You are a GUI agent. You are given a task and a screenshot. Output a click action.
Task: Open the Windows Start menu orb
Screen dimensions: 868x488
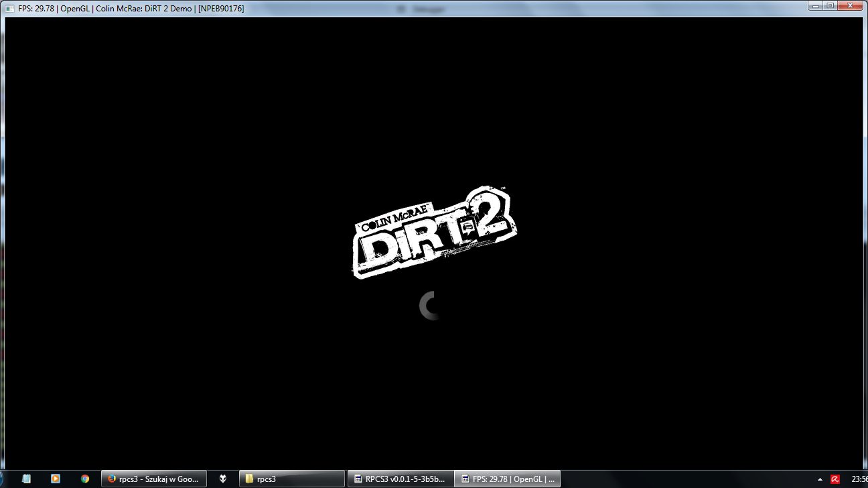tap(1, 479)
